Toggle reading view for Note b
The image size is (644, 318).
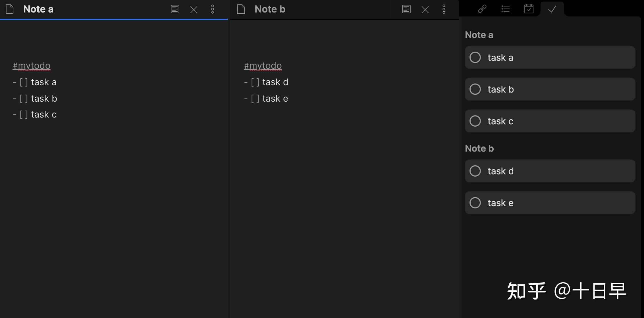click(406, 9)
